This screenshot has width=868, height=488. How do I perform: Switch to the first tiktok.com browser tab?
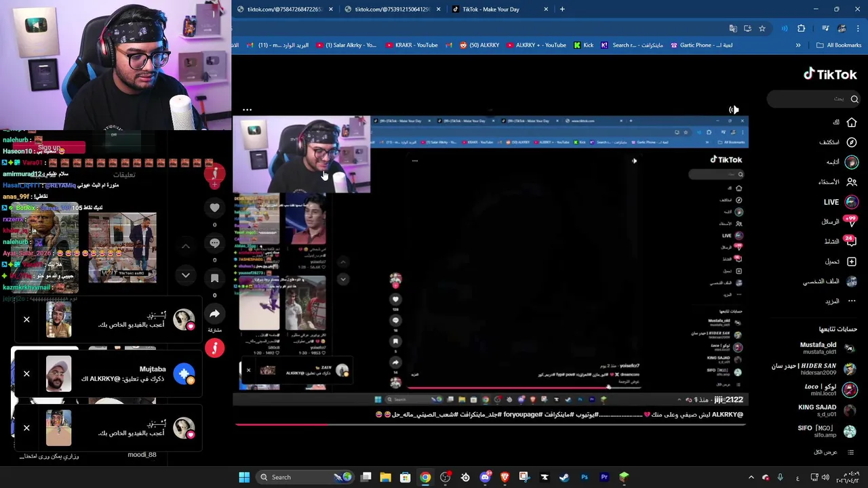point(283,9)
